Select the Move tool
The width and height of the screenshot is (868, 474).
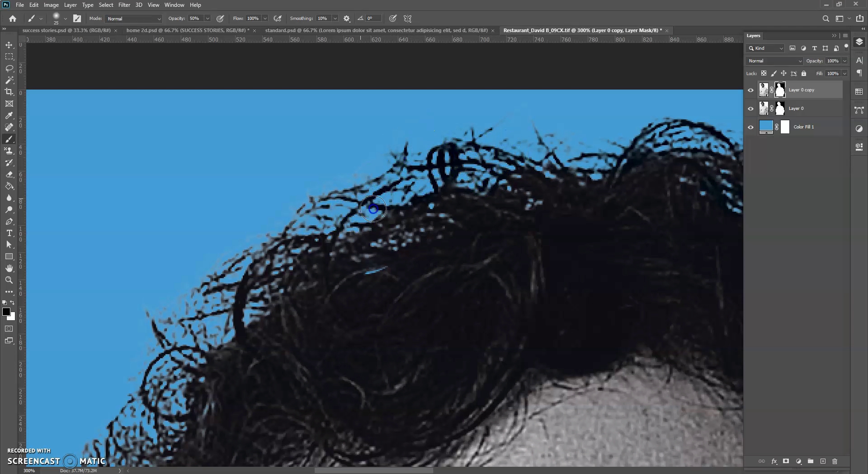click(x=9, y=45)
